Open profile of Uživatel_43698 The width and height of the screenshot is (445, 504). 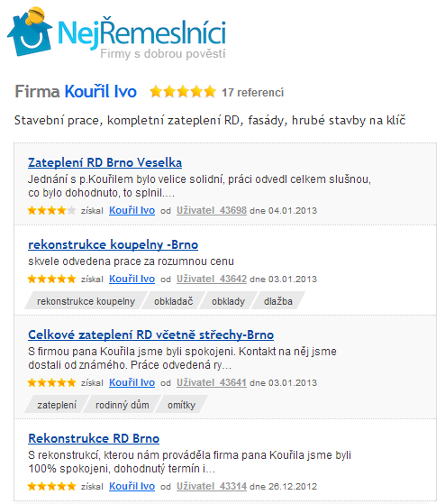pos(212,211)
